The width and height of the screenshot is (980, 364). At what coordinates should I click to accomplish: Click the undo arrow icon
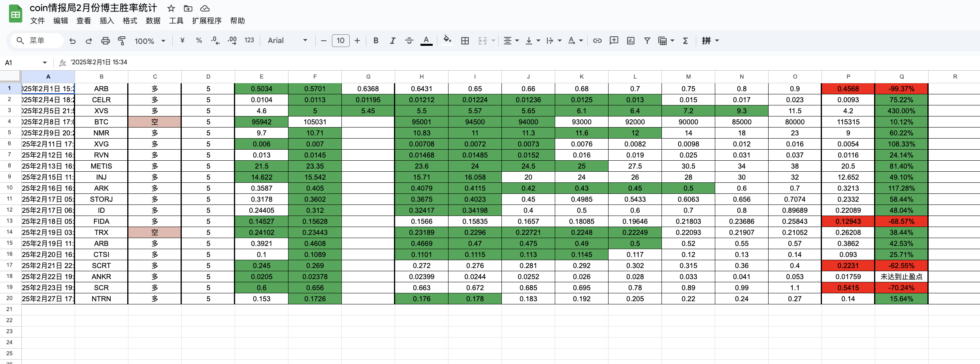click(72, 41)
